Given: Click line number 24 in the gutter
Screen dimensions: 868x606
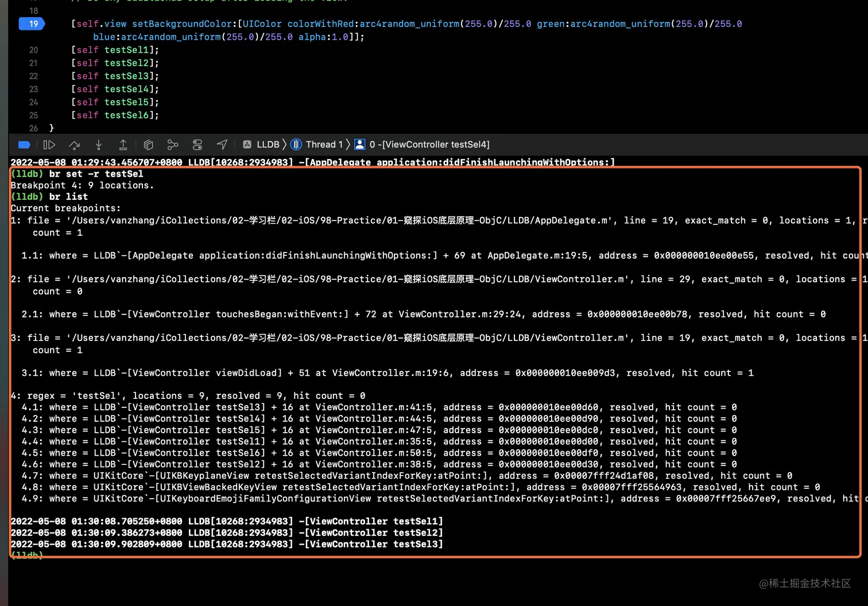Looking at the screenshot, I should [33, 102].
